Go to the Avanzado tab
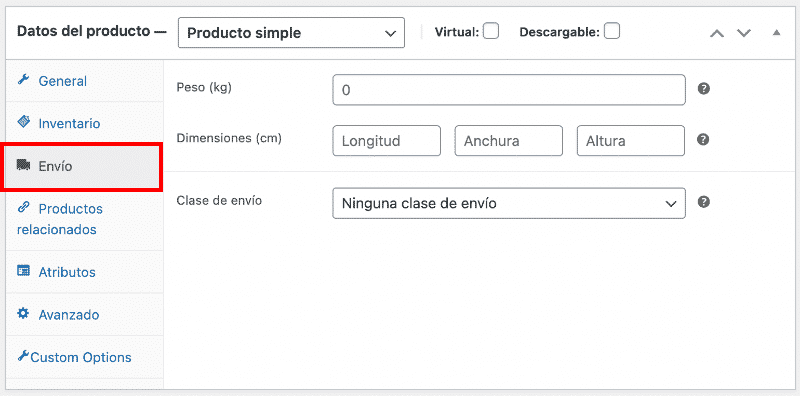The height and width of the screenshot is (396, 800). 84,314
